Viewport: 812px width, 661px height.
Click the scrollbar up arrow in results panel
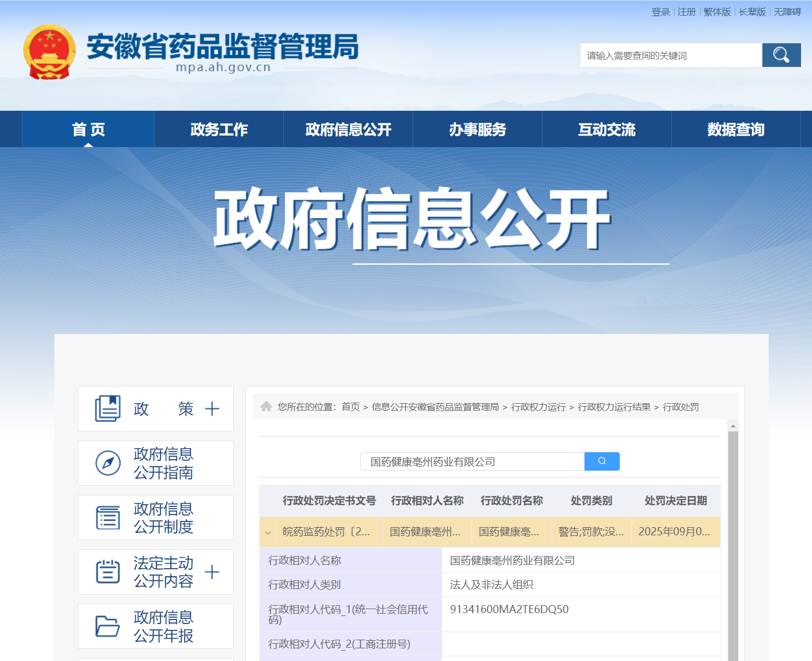point(733,426)
